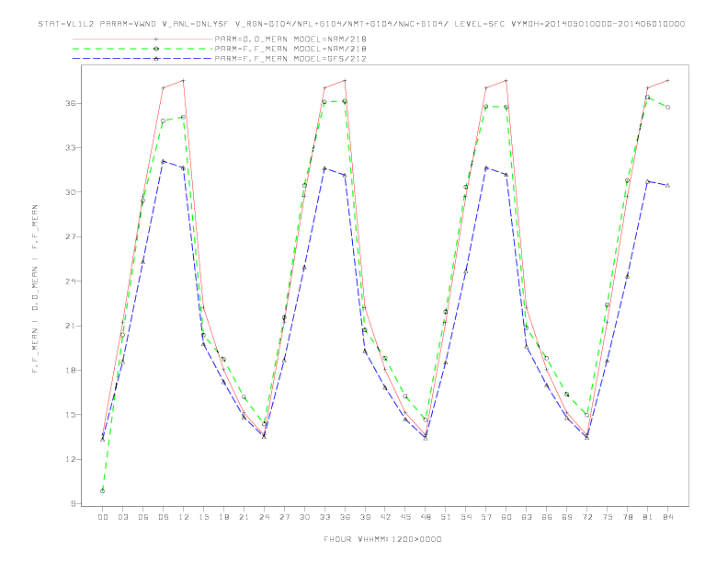Screen dimensions: 728x563
Task: Click the red solid legend line sample
Action: coord(142,39)
